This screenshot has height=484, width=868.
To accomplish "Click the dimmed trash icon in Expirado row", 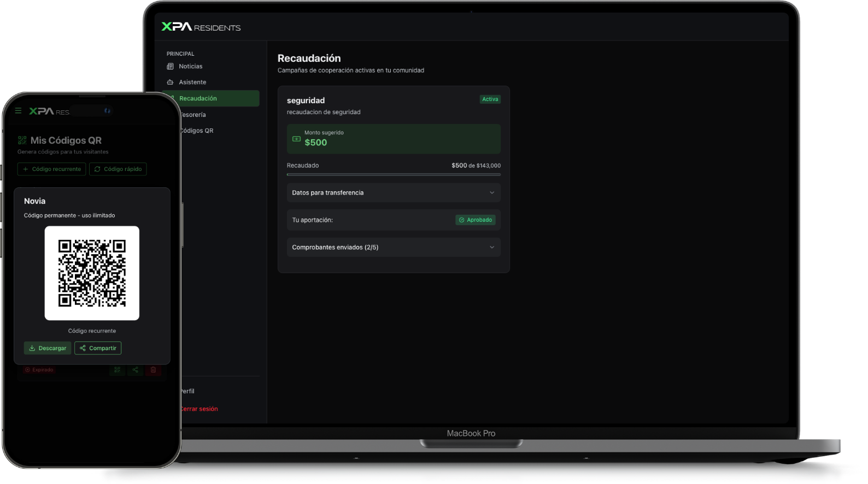I will point(153,370).
